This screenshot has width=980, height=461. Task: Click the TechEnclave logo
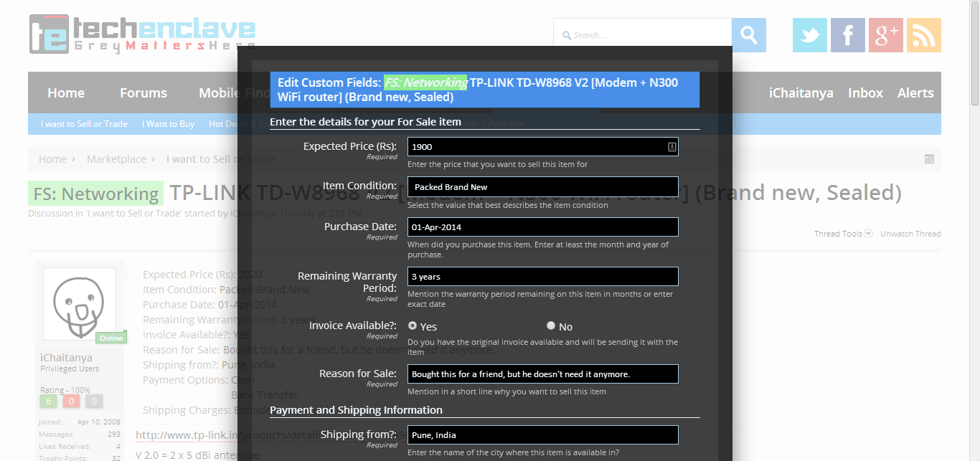pos(142,34)
